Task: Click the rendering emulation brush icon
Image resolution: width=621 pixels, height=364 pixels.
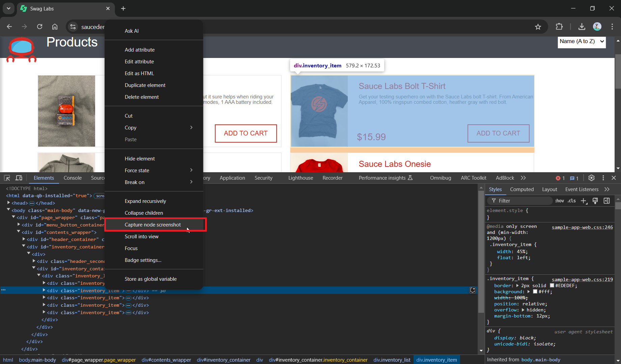Action: [595, 201]
